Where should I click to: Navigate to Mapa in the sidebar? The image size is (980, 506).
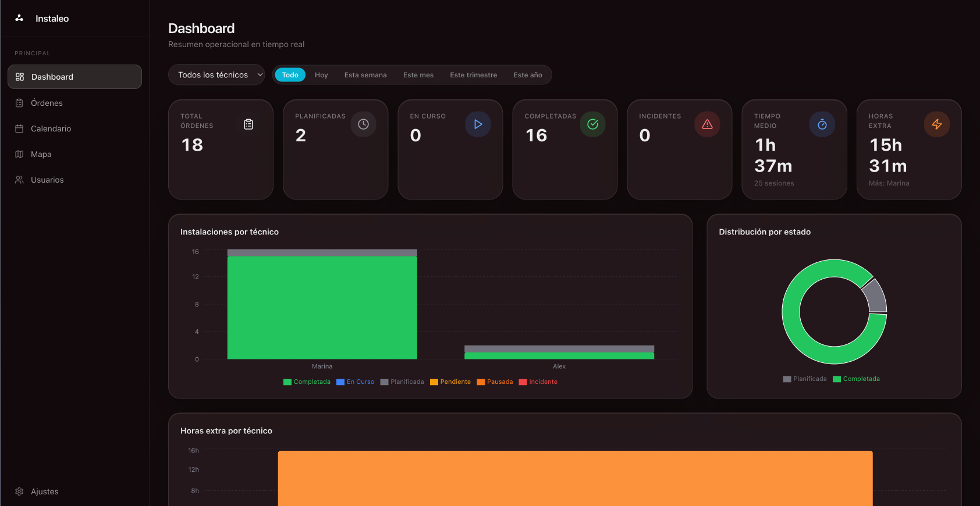click(74, 154)
